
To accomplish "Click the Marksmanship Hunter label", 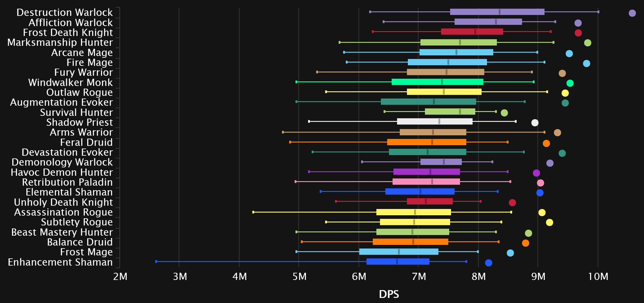I will point(60,43).
